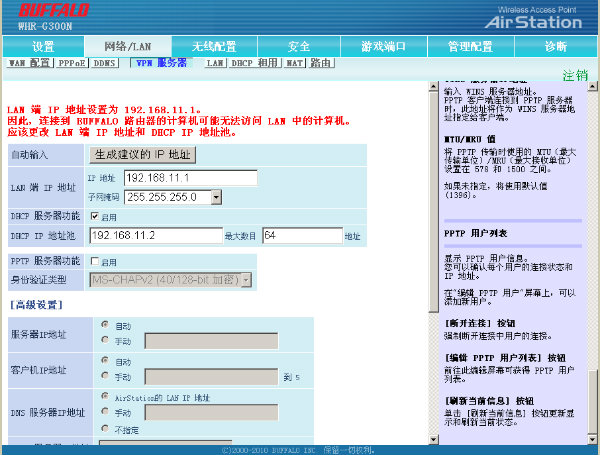Click the MTU/MRU 值 help heading

point(470,139)
